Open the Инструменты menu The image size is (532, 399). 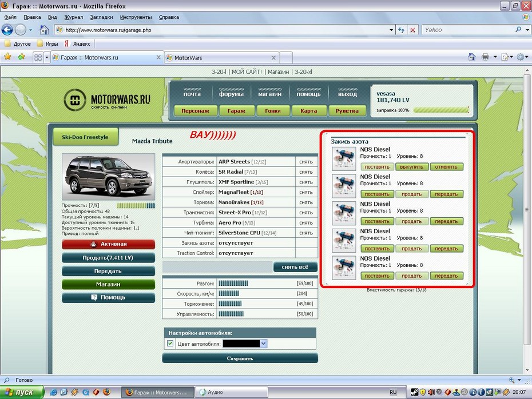point(136,17)
